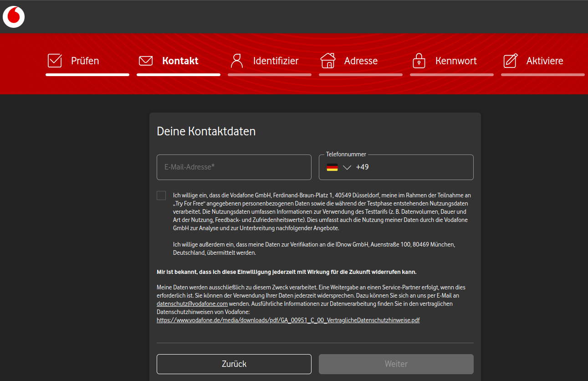
Task: Click the Identifizier person icon
Action: tap(237, 60)
